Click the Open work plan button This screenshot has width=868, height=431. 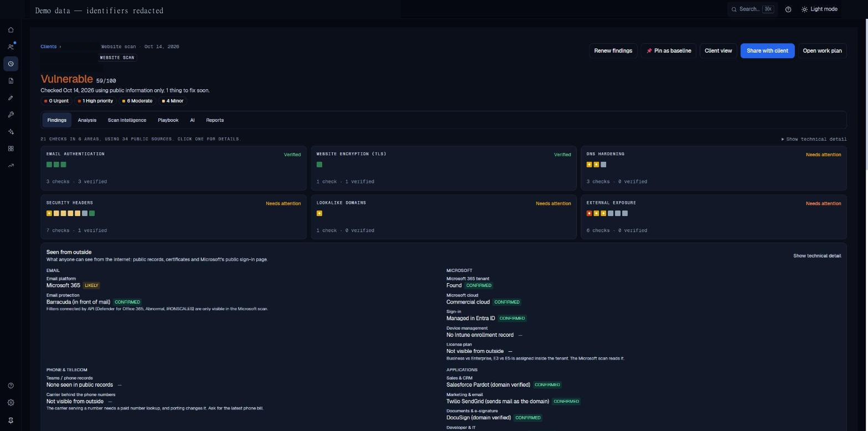[x=822, y=51]
